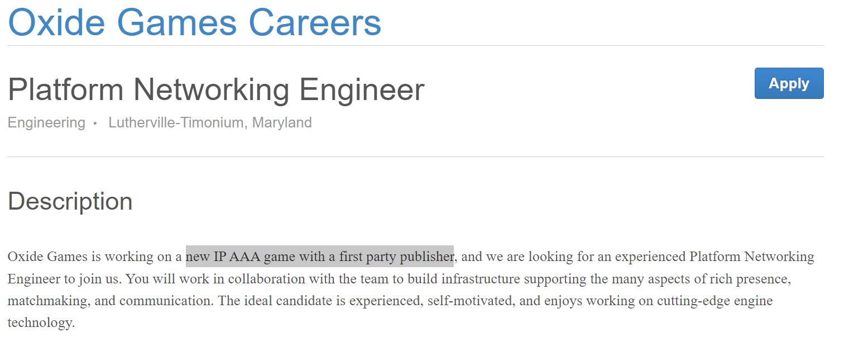Click the divider line below the careers title

416,45
